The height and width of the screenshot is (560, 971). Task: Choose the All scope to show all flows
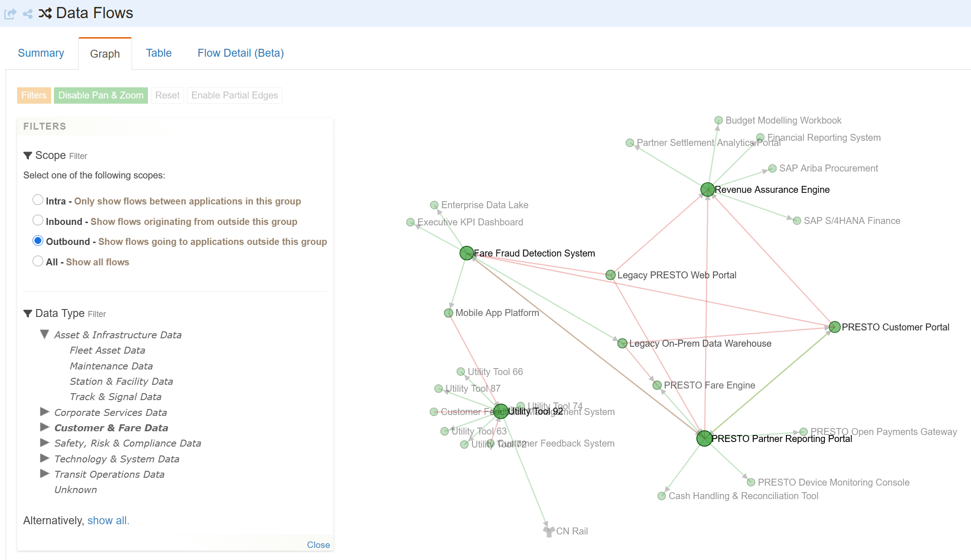tap(38, 261)
